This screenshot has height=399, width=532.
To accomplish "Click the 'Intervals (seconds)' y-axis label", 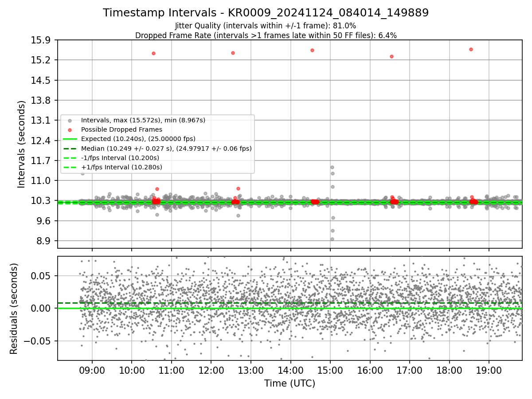I will (x=22, y=144).
